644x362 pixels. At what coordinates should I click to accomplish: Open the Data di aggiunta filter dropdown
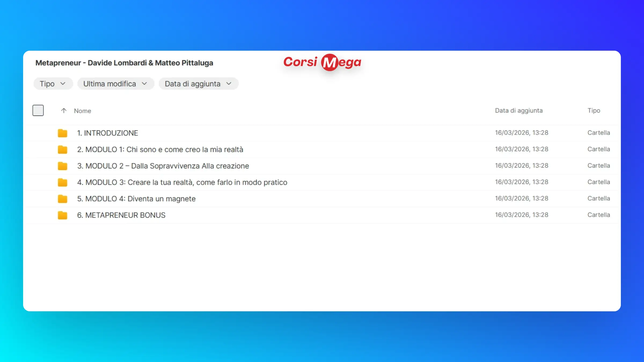point(198,84)
